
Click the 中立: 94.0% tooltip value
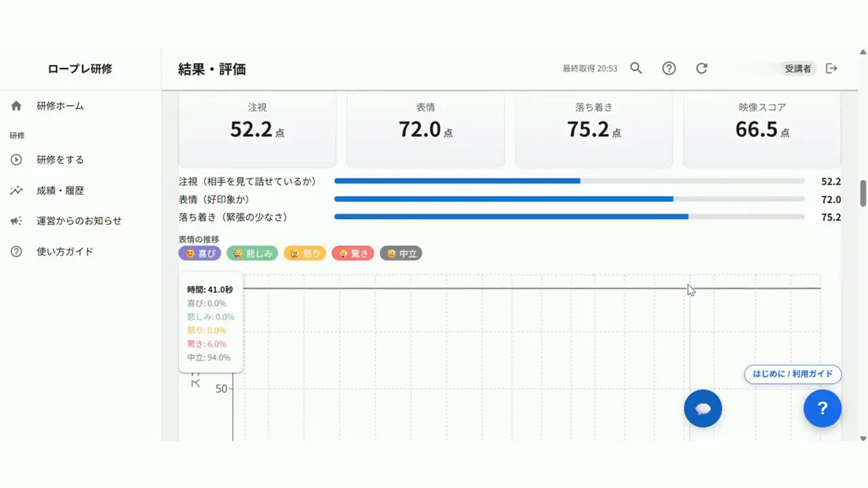209,357
